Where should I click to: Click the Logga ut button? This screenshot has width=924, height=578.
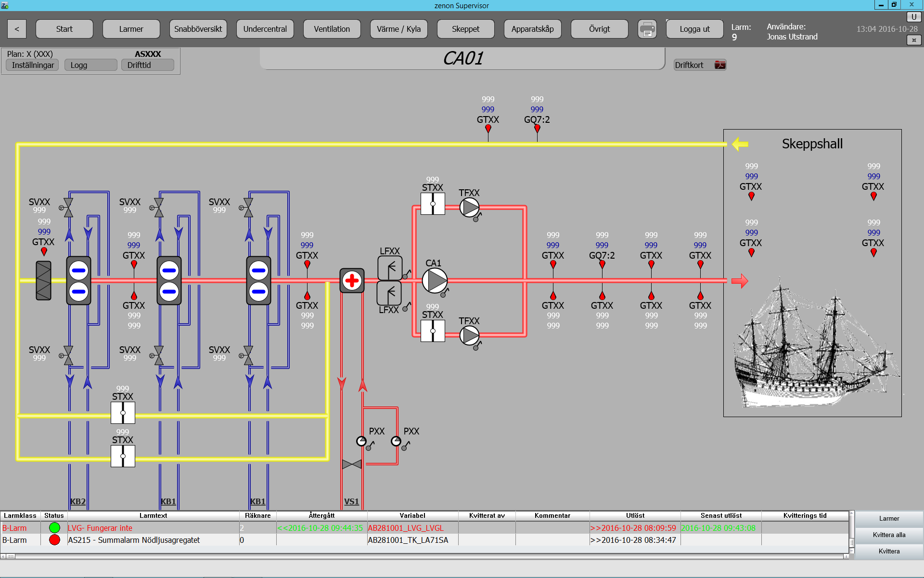tap(694, 29)
